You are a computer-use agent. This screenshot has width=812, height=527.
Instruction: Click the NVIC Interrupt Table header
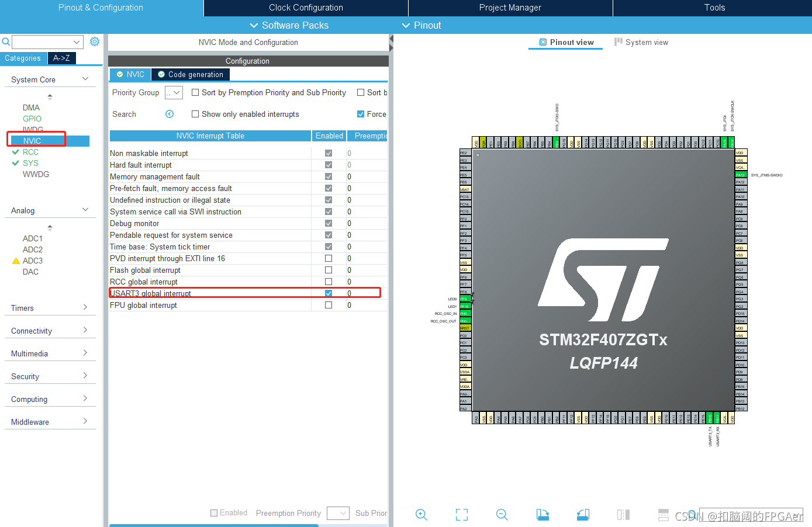pyautogui.click(x=210, y=136)
